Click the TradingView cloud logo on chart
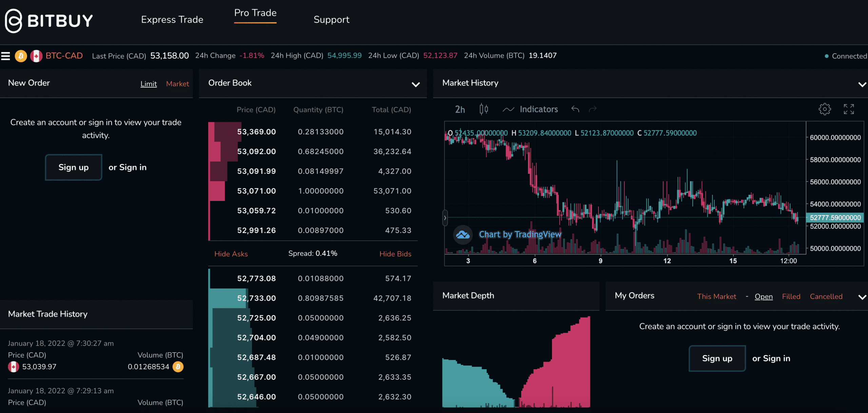 coord(463,234)
